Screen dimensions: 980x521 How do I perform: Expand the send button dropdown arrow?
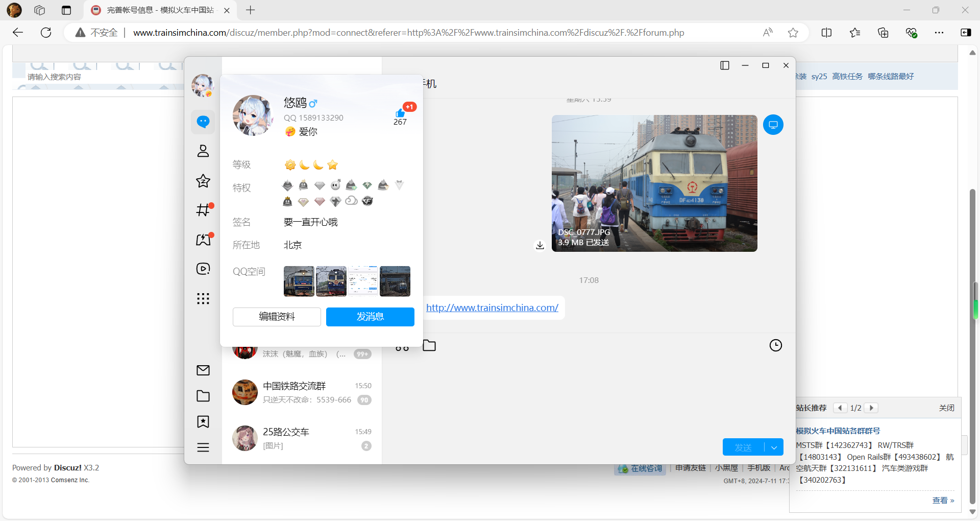click(x=774, y=447)
